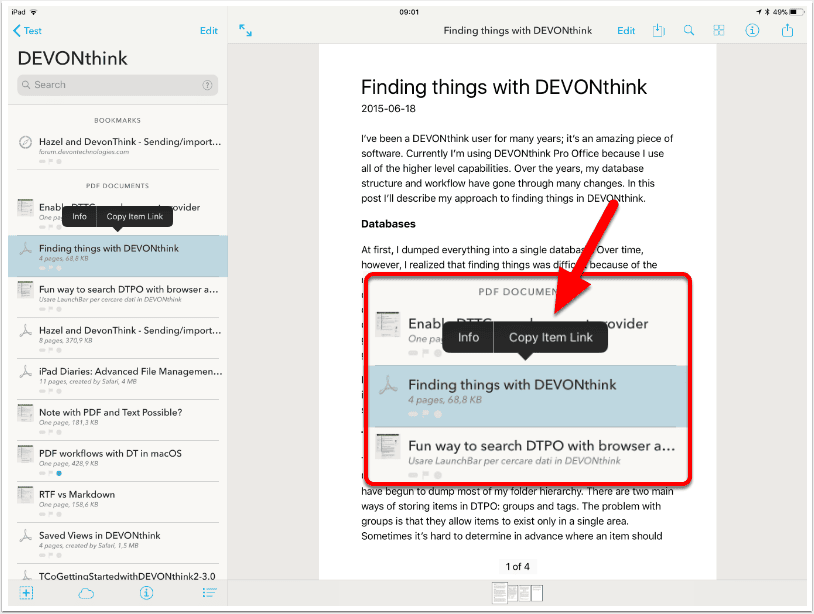Click the Safari compass bookmark icon
The height and width of the screenshot is (614, 814).
click(x=25, y=142)
